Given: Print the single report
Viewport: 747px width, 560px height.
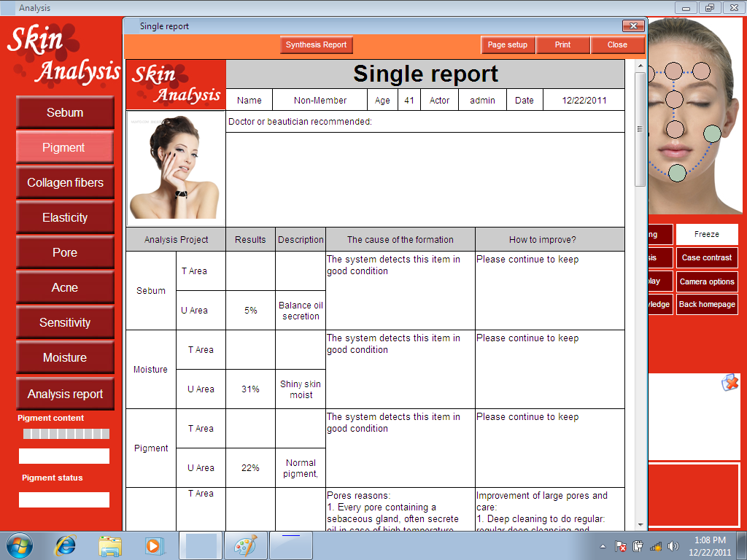Looking at the screenshot, I should coord(562,45).
